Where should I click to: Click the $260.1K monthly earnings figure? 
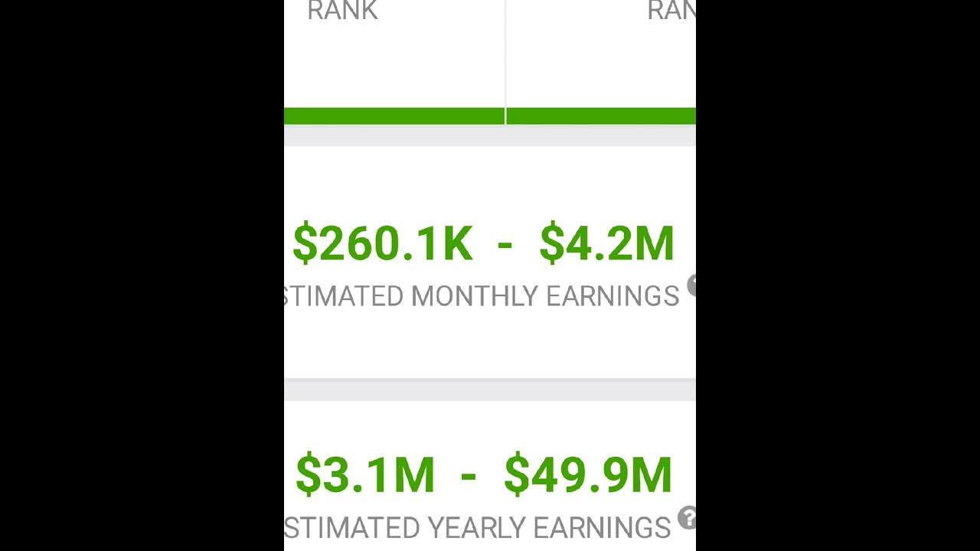(x=382, y=244)
